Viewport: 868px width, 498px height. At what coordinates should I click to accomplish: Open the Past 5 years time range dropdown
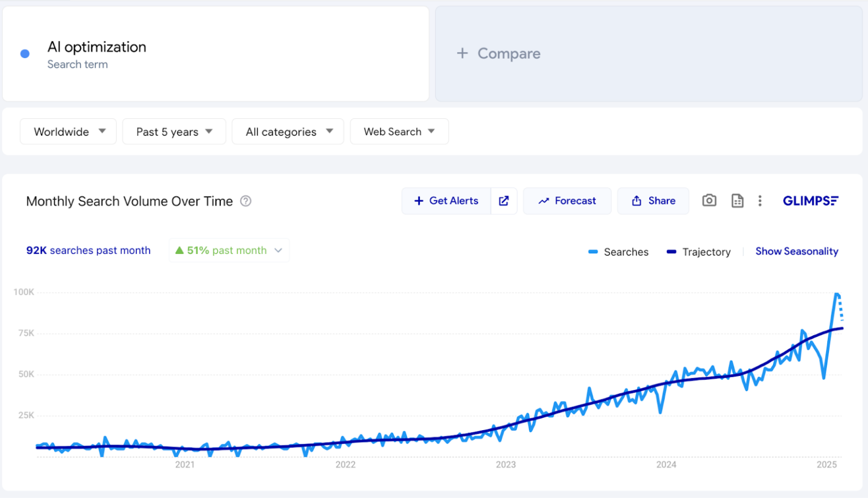point(173,131)
